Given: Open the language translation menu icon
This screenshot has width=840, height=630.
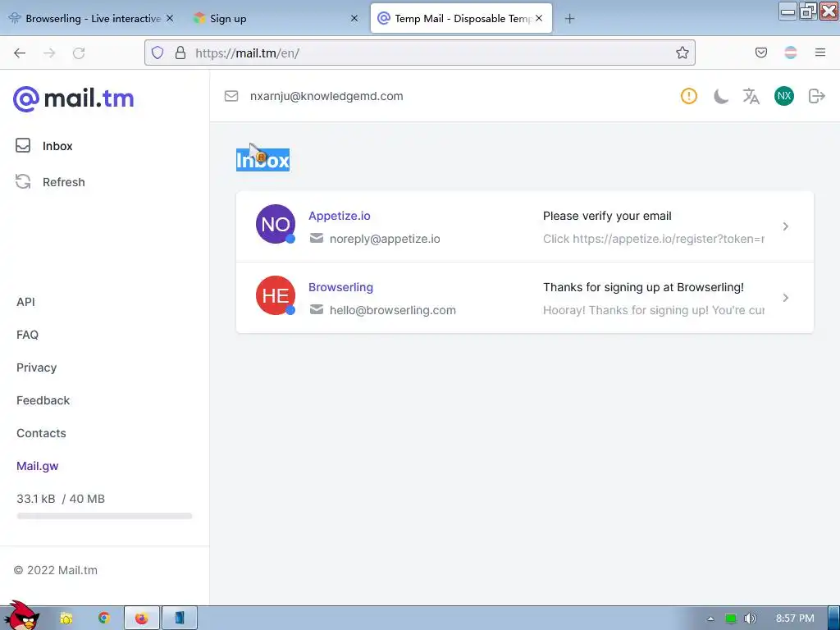Looking at the screenshot, I should click(x=751, y=96).
